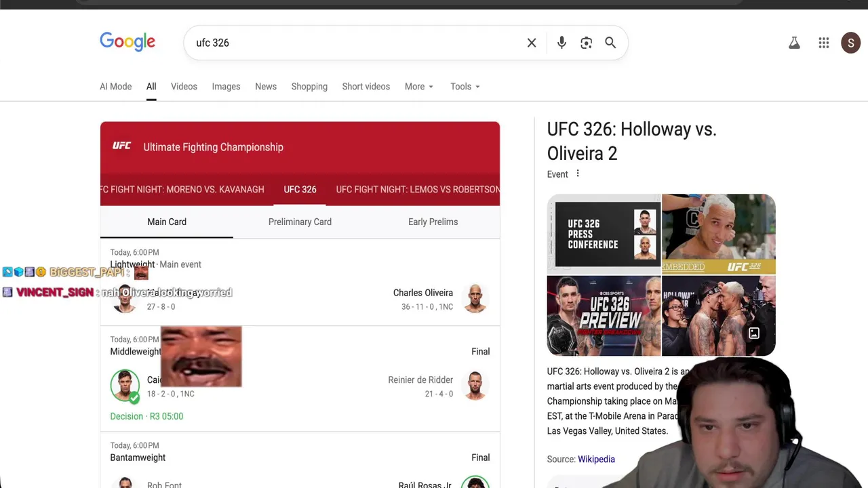Screen dimensions: 868x488
Task: Click the more images icon on faceoff photo
Action: (x=754, y=333)
